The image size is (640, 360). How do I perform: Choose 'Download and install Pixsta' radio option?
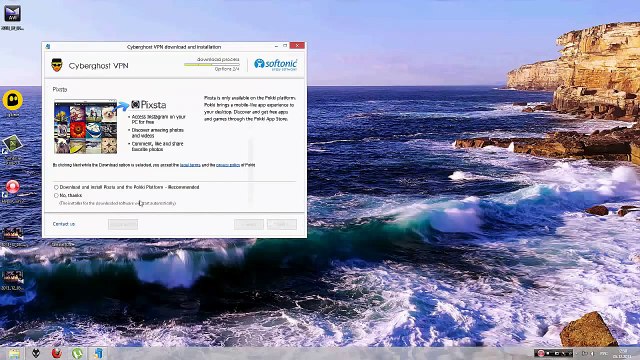coord(56,187)
